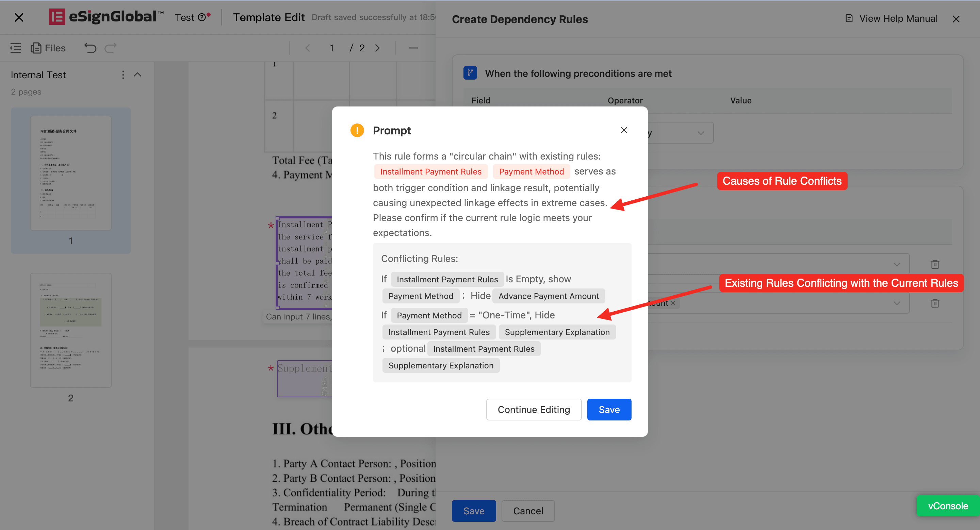Click the red Payment Method tag
The image size is (980, 530).
pyautogui.click(x=531, y=171)
